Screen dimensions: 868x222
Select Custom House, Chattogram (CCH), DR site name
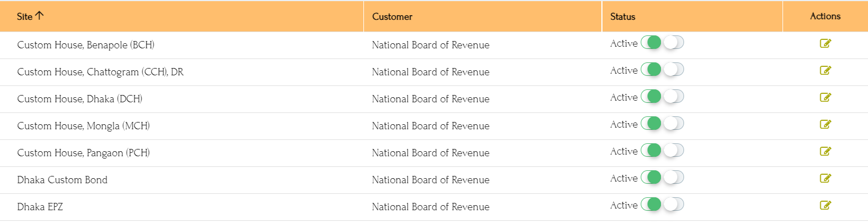click(100, 72)
